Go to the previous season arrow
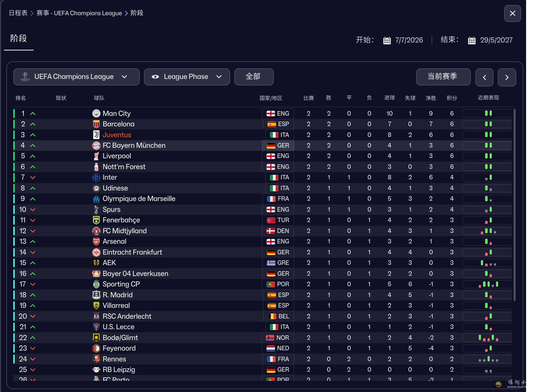 point(484,77)
